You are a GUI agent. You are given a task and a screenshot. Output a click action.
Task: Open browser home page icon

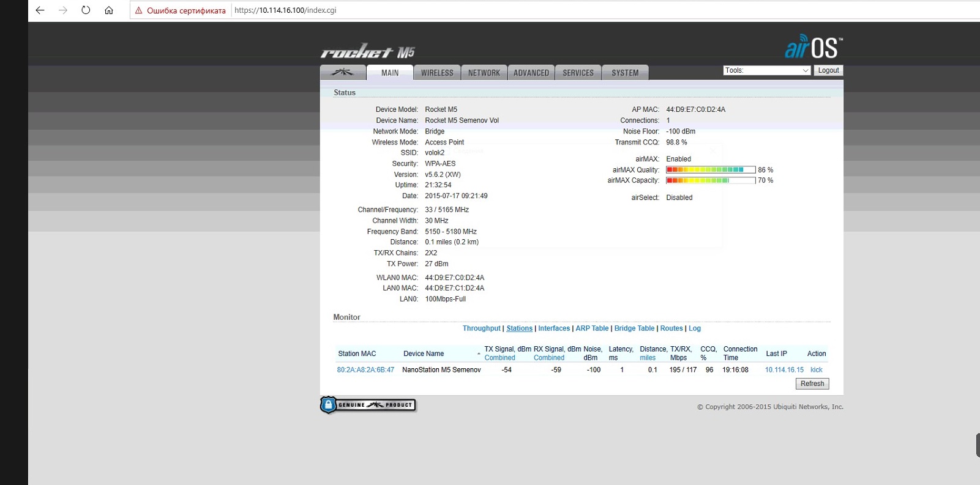pyautogui.click(x=109, y=10)
